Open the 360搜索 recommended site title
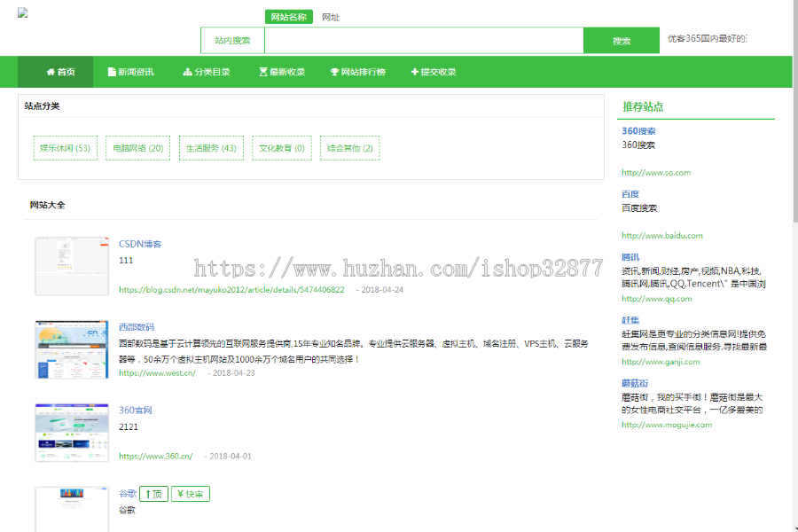 click(x=638, y=131)
